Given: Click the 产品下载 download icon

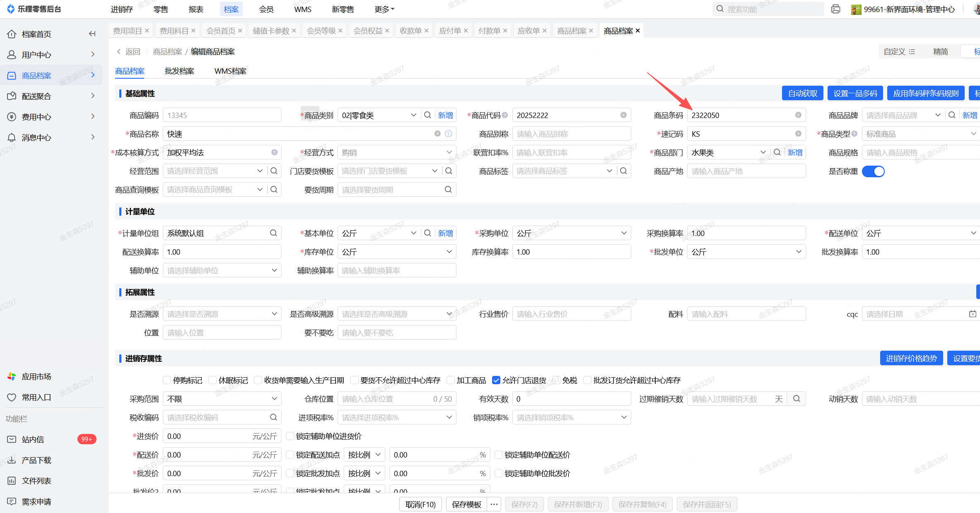Looking at the screenshot, I should 12,460.
